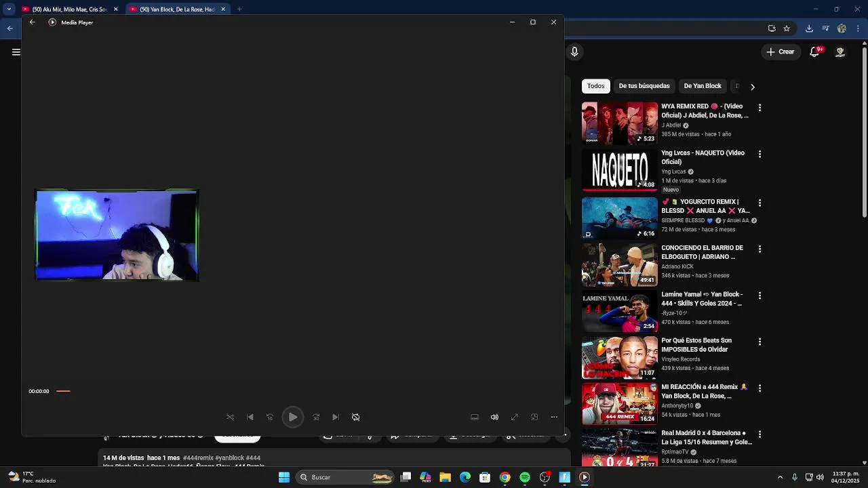This screenshot has height=488, width=868.
Task: Open the YouTube hamburger guide menu
Action: click(x=16, y=52)
